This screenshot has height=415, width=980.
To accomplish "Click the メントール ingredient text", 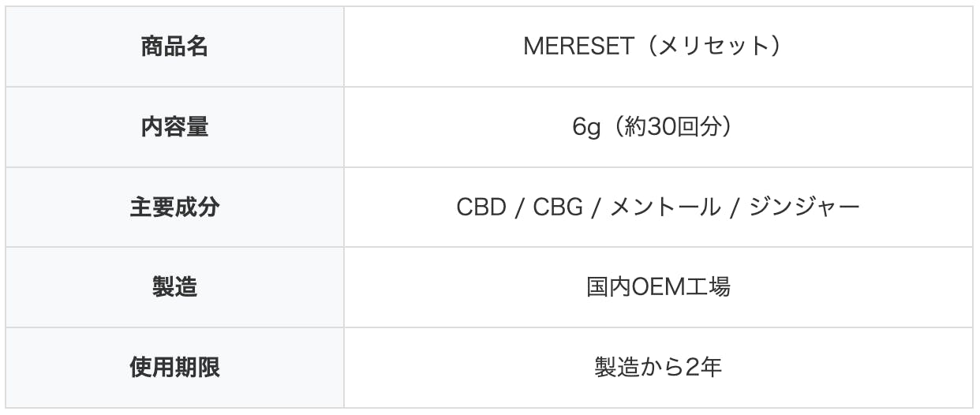I will coord(665,207).
